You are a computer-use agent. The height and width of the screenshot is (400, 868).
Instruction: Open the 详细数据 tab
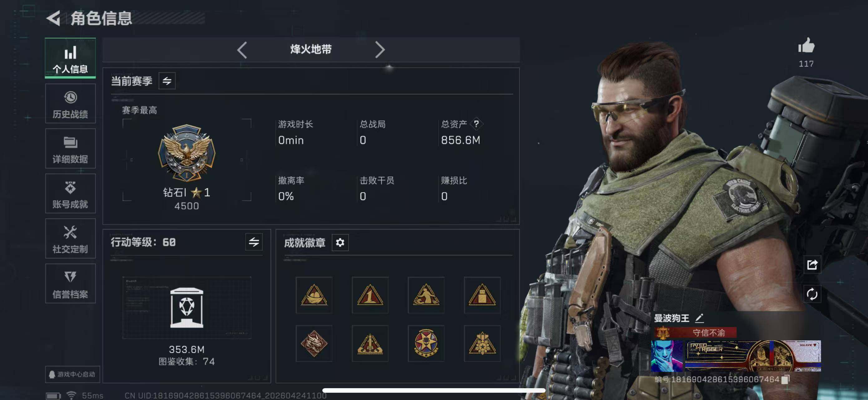tap(71, 148)
